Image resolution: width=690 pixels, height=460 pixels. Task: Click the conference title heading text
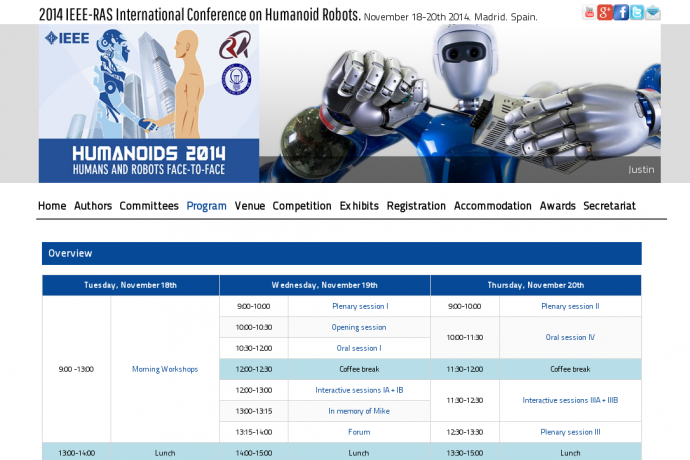pos(200,15)
